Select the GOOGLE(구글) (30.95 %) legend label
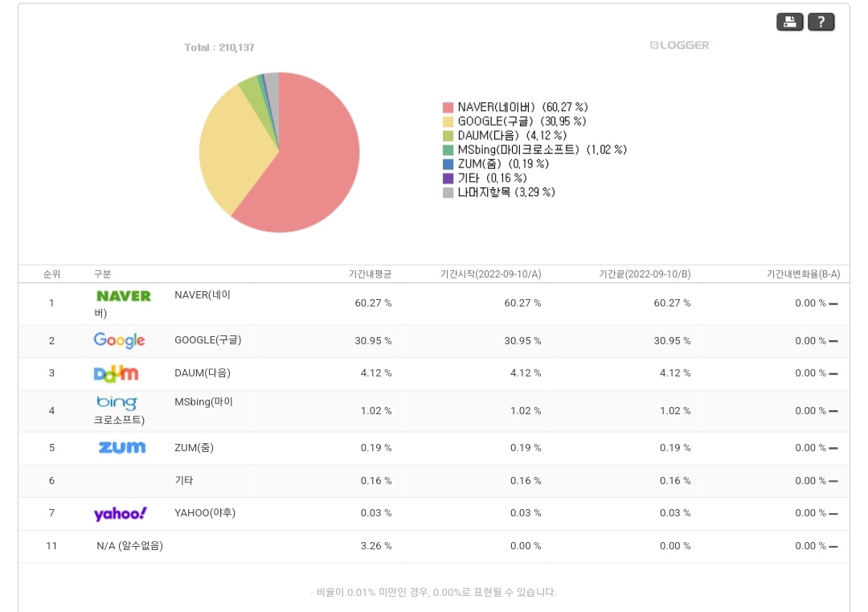 point(522,122)
